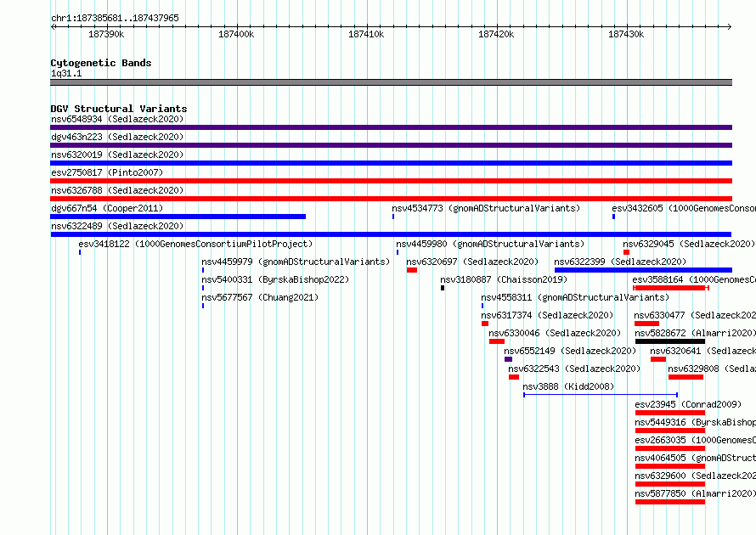Screen dimensions: 756x535
Task: Select the nsv6322399 blue variant bar
Action: pyautogui.click(x=643, y=270)
